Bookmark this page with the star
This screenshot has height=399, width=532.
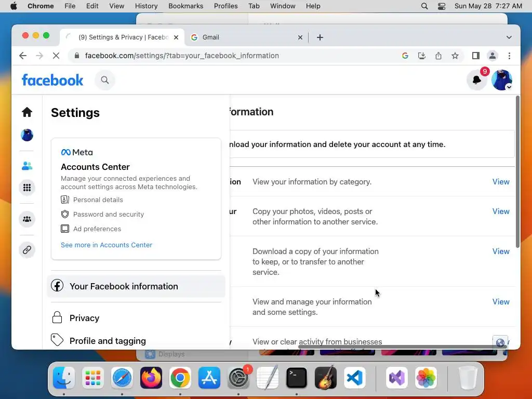pos(455,56)
